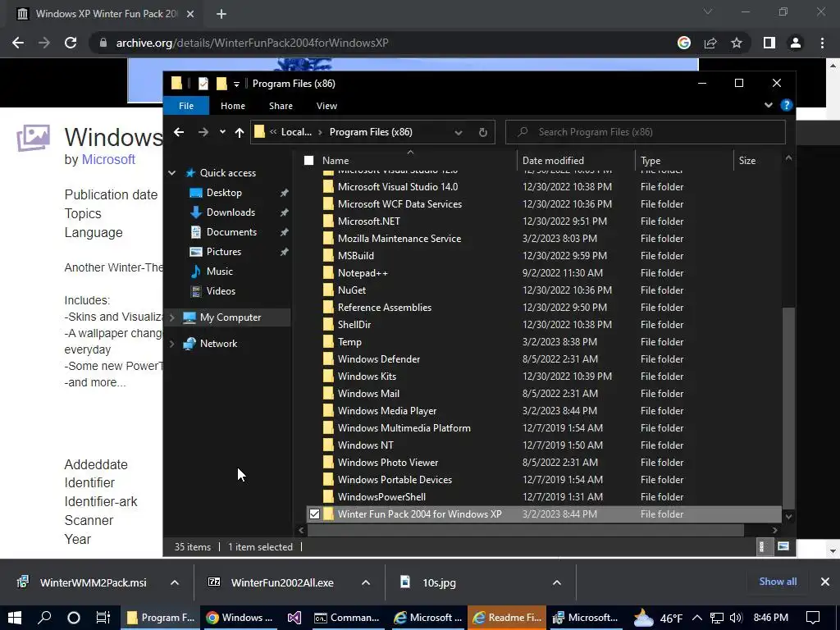
Task: Expand Network tree node
Action: [x=172, y=344]
